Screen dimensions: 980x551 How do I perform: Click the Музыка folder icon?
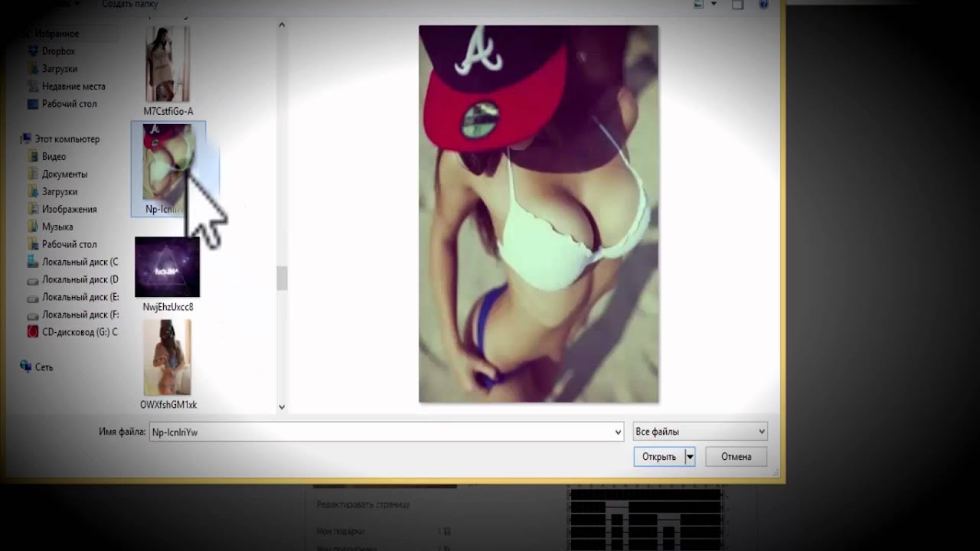(33, 227)
